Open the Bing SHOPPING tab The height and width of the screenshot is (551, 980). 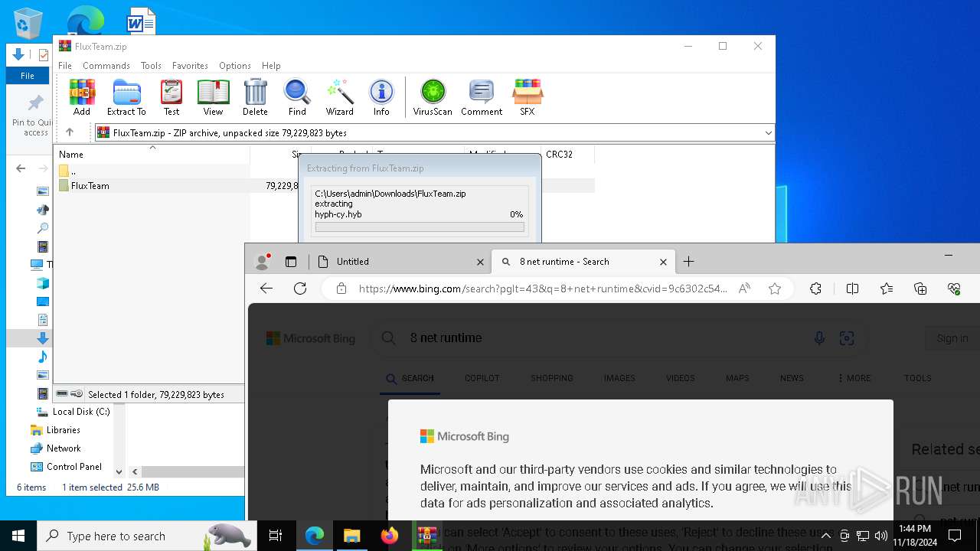click(551, 378)
